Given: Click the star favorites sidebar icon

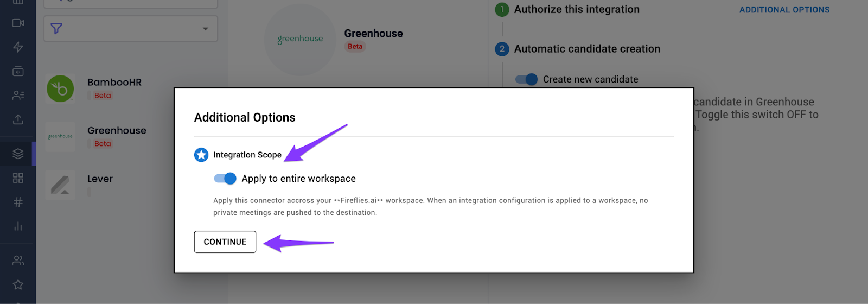Looking at the screenshot, I should (18, 284).
